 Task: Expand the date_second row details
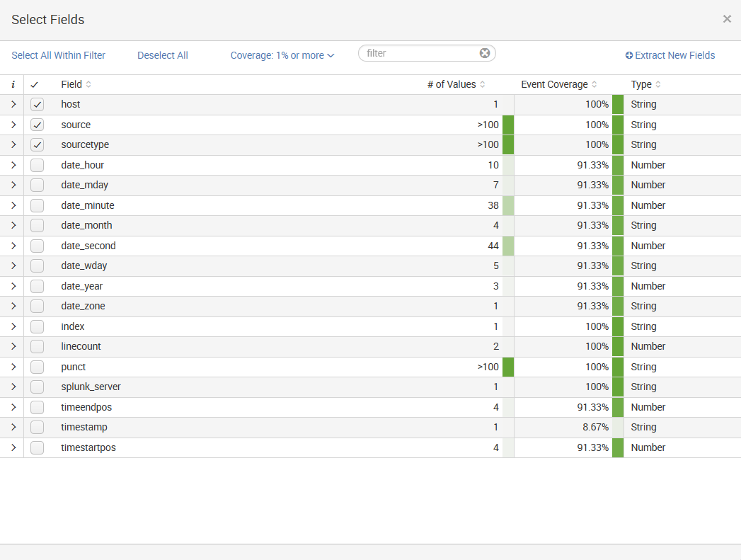click(13, 245)
